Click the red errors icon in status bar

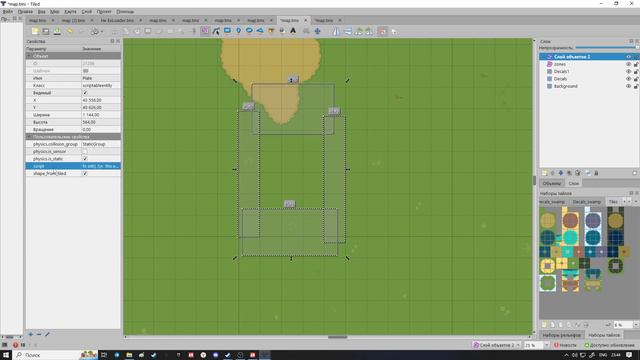[x=16, y=345]
